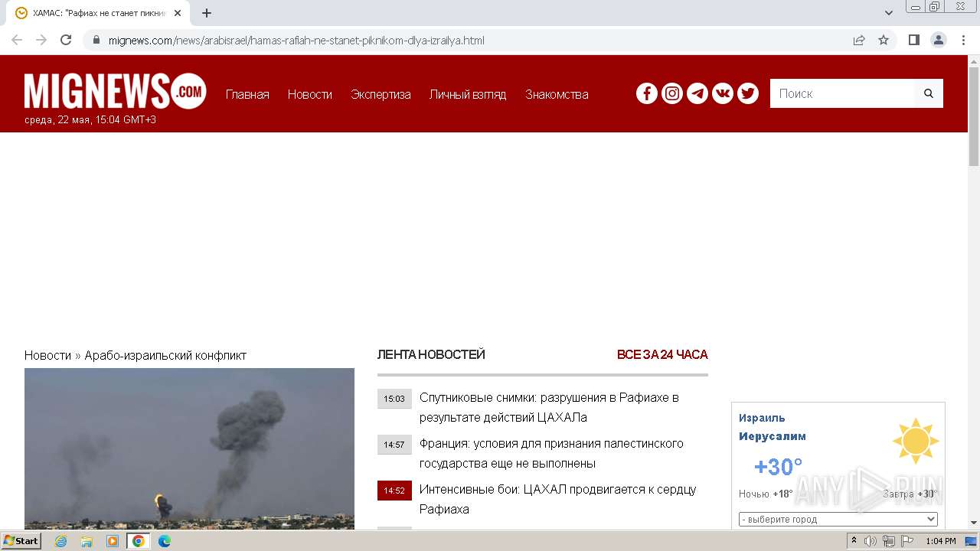Go forward in browser history
Image resolution: width=980 pixels, height=551 pixels.
tap(41, 40)
